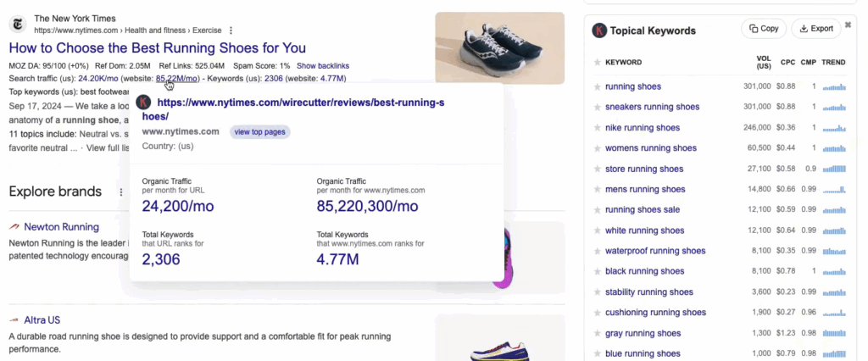868x361 pixels.
Task: Click the 'view top pages' button
Action: coord(259,132)
